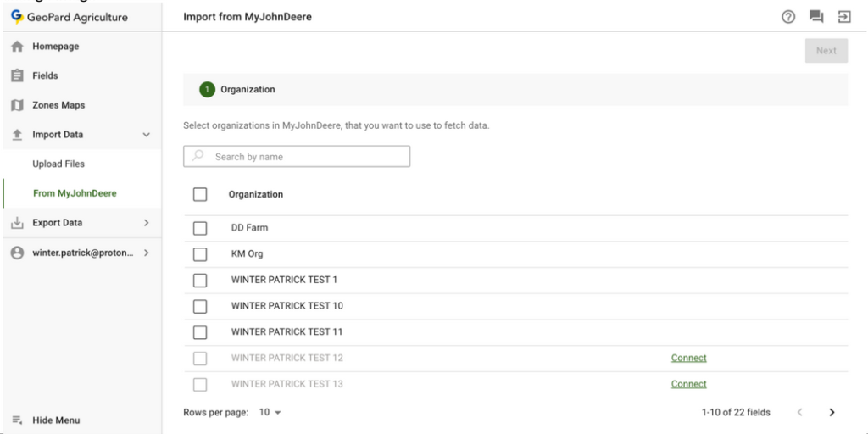Viewport: 868px width, 434px height.
Task: Click the Hide Menu icon
Action: (16, 420)
